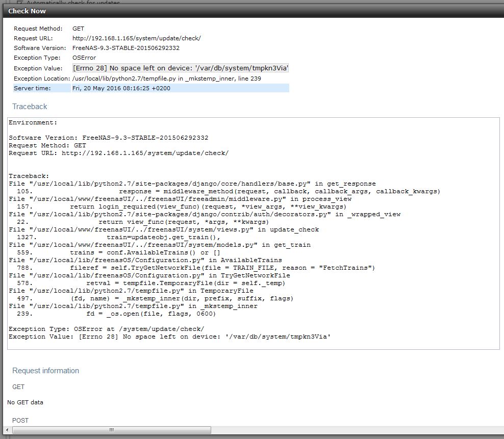Click the File line for Configuration.py in AvailableTrains

pos(145,260)
